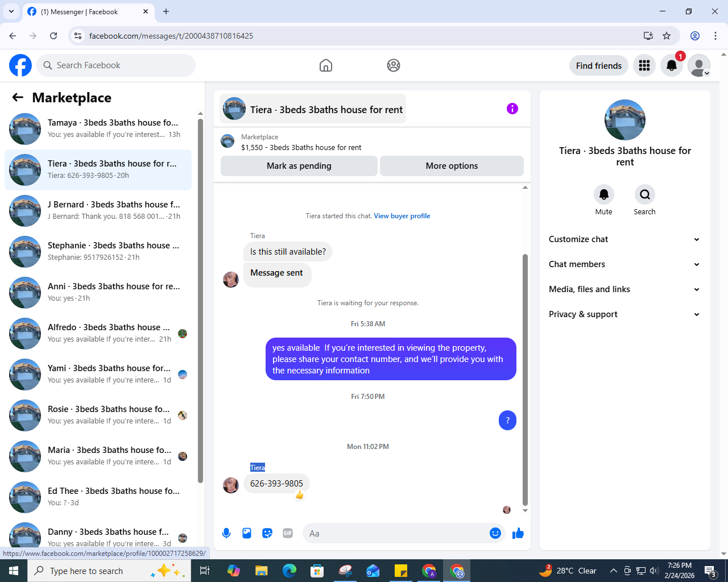
Task: Reload the page in Chrome
Action: pos(53,36)
